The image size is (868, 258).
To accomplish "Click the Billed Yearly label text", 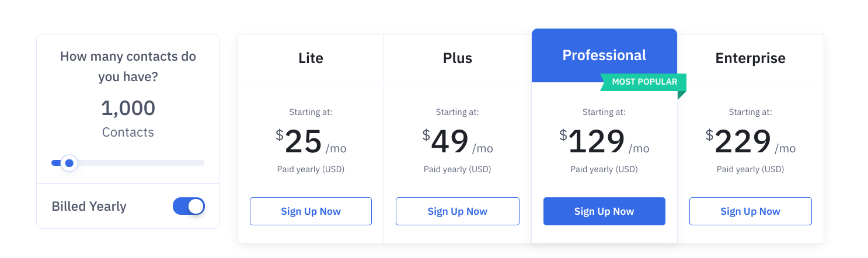I will [89, 206].
